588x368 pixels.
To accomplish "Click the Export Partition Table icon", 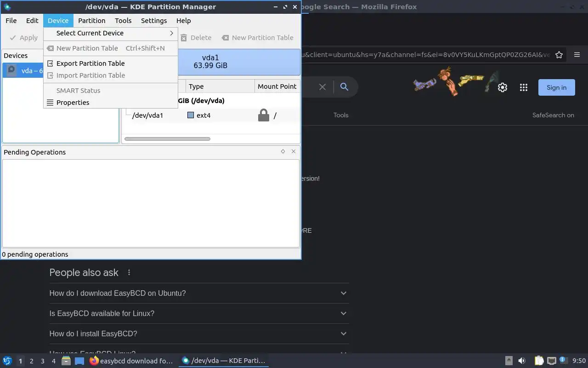I will (x=50, y=63).
